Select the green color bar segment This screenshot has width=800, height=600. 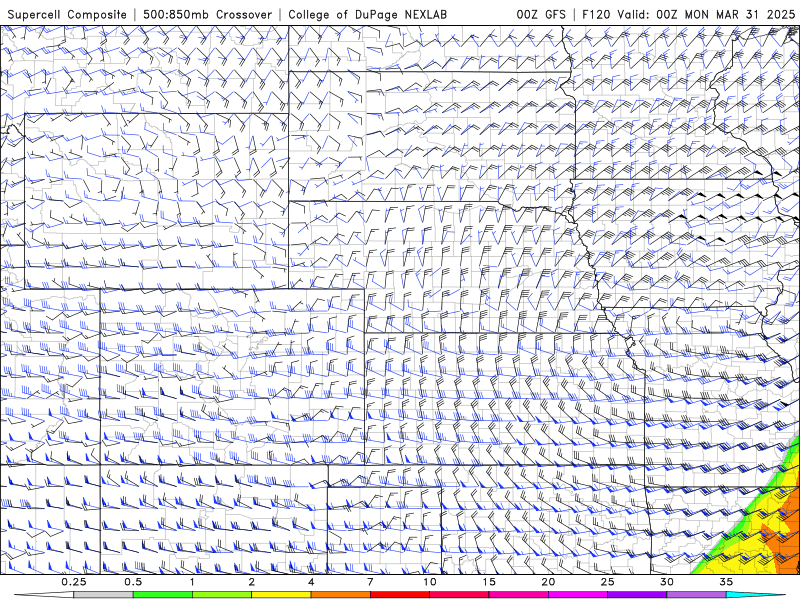pos(162,595)
